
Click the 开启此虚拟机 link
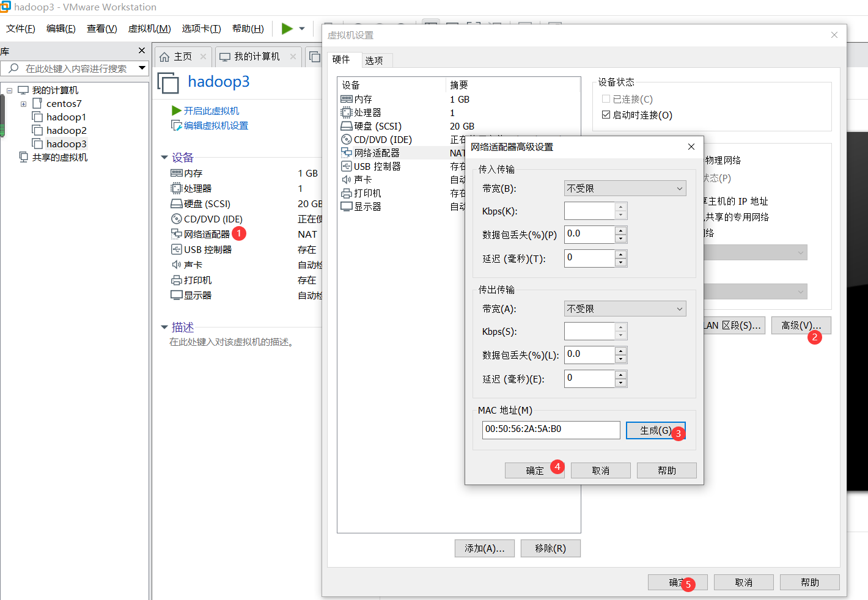pos(211,111)
